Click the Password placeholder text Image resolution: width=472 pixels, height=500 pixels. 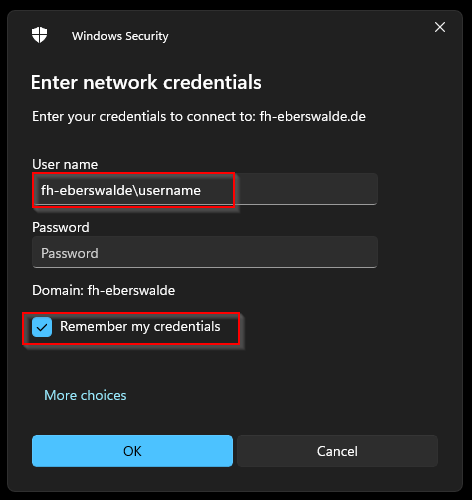coord(70,253)
